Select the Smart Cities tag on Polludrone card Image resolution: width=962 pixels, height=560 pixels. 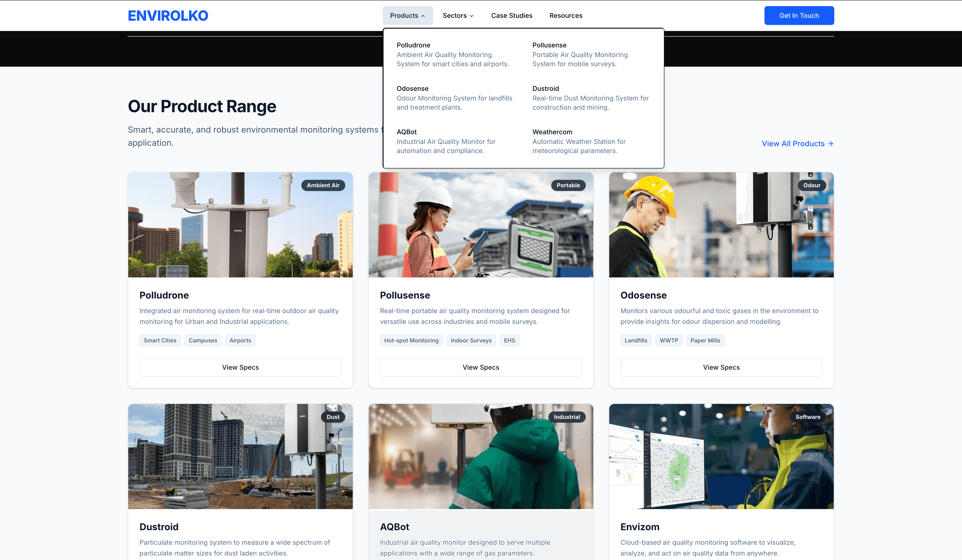[x=160, y=340]
